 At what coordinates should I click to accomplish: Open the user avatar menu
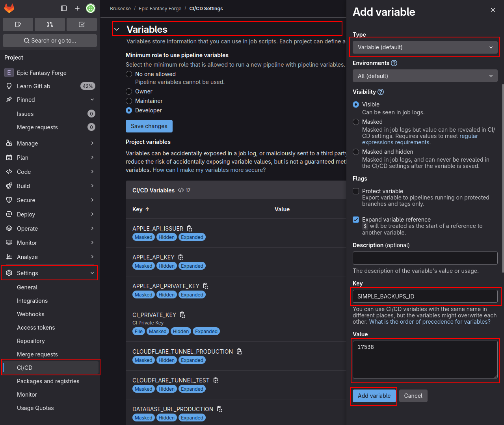click(x=91, y=8)
